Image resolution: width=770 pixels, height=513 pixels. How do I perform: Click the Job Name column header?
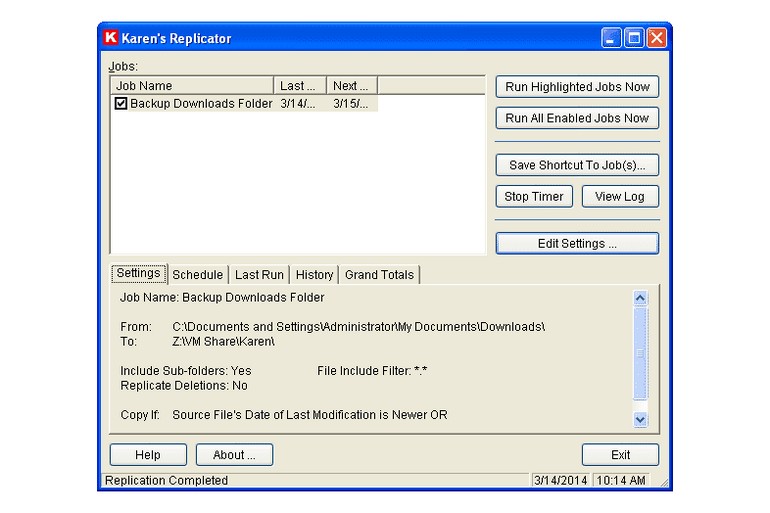tap(192, 85)
